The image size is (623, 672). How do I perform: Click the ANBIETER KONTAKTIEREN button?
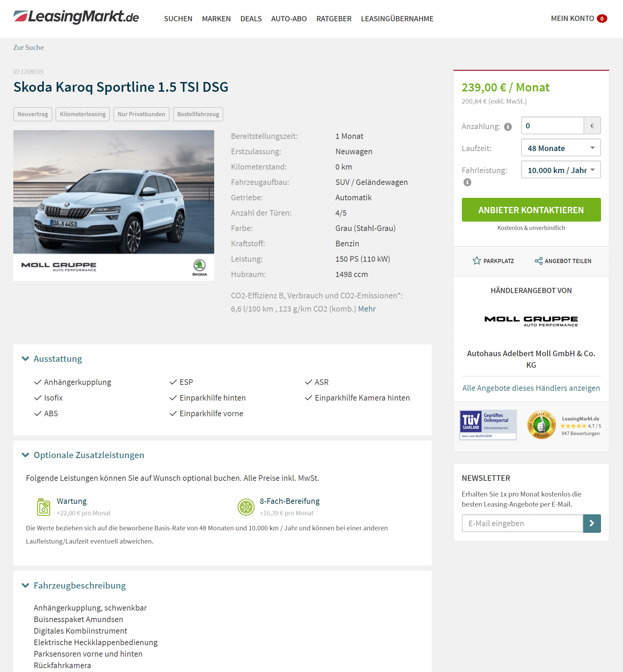coord(531,210)
